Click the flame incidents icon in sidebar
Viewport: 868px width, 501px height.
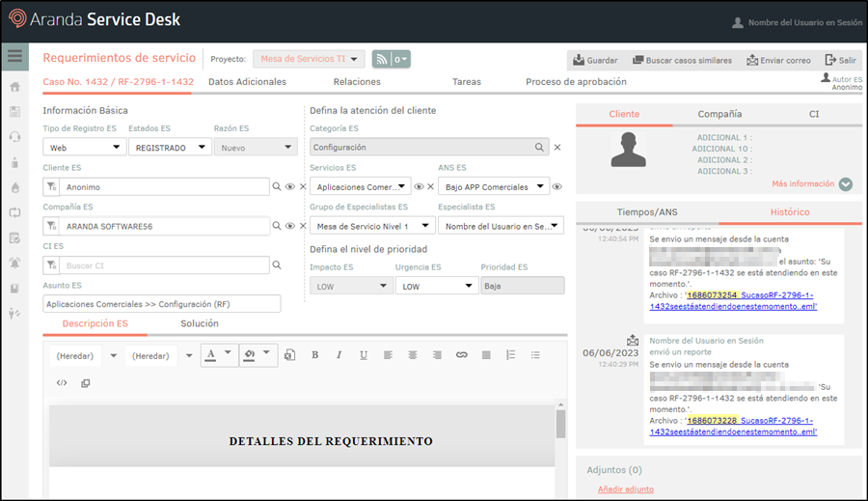[14, 187]
